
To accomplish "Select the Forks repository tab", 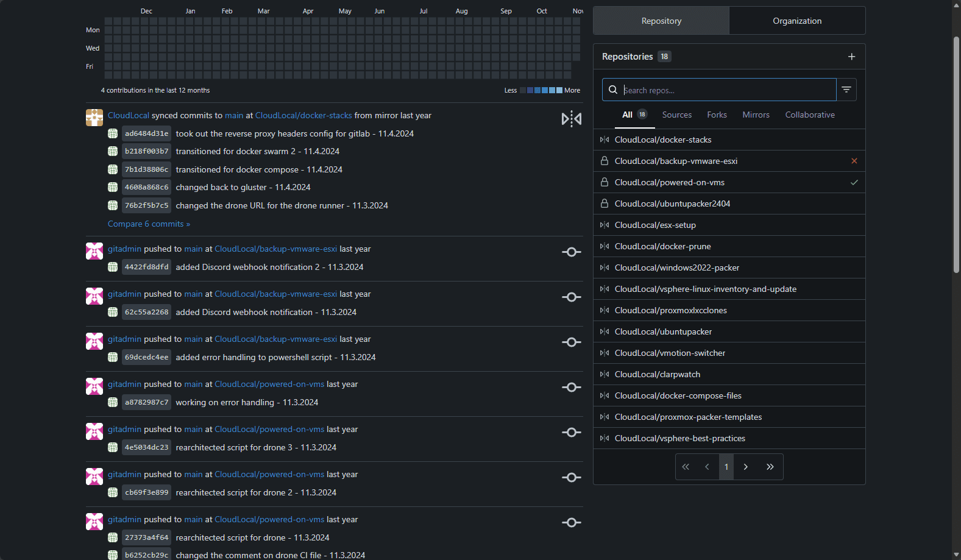I will 717,115.
